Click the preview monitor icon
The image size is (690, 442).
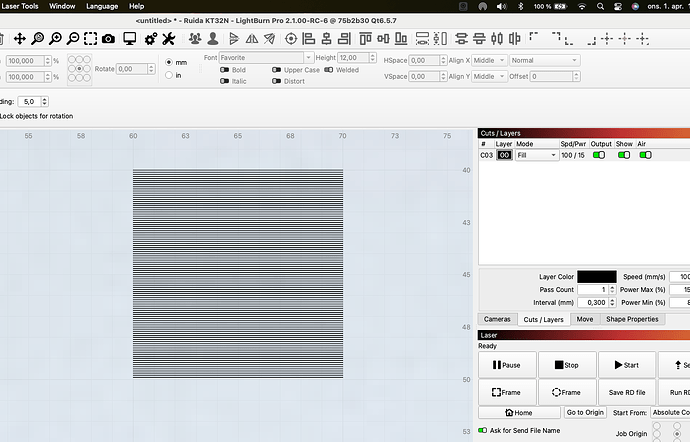(x=130, y=39)
